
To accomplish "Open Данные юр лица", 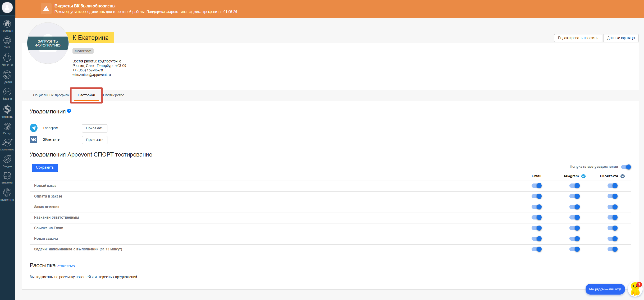I will click(621, 38).
